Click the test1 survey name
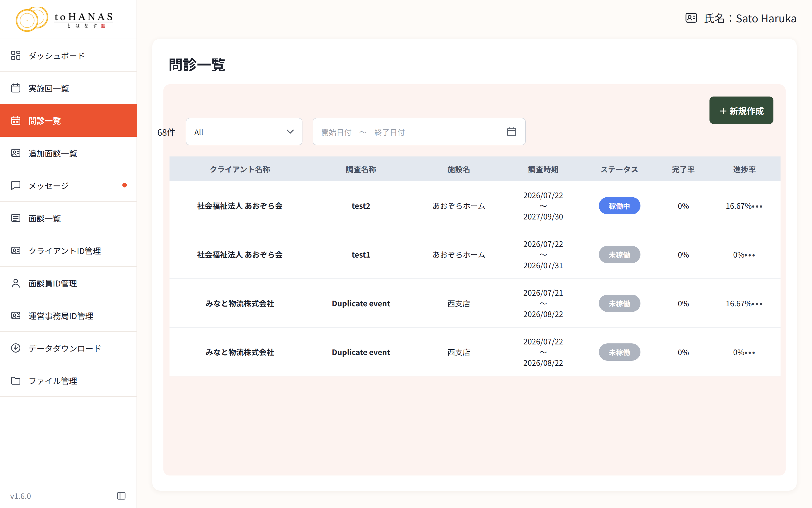This screenshot has width=812, height=508. 361,255
